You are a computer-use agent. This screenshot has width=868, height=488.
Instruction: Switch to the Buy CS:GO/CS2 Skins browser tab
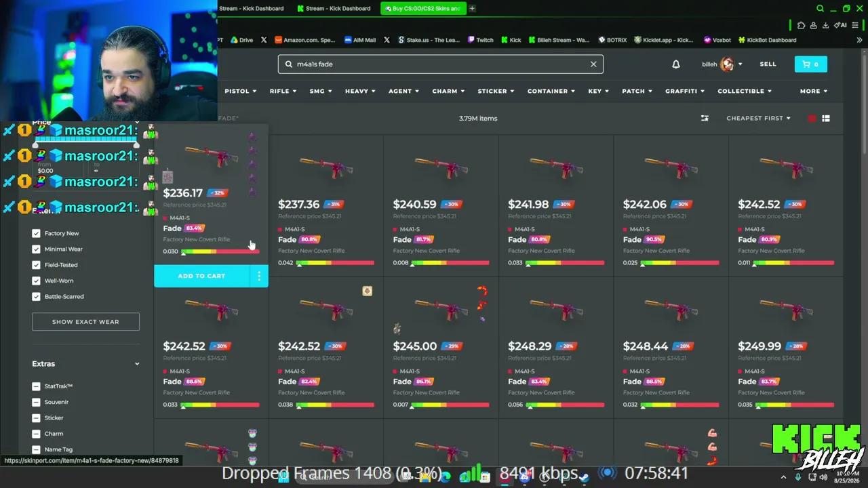(423, 8)
